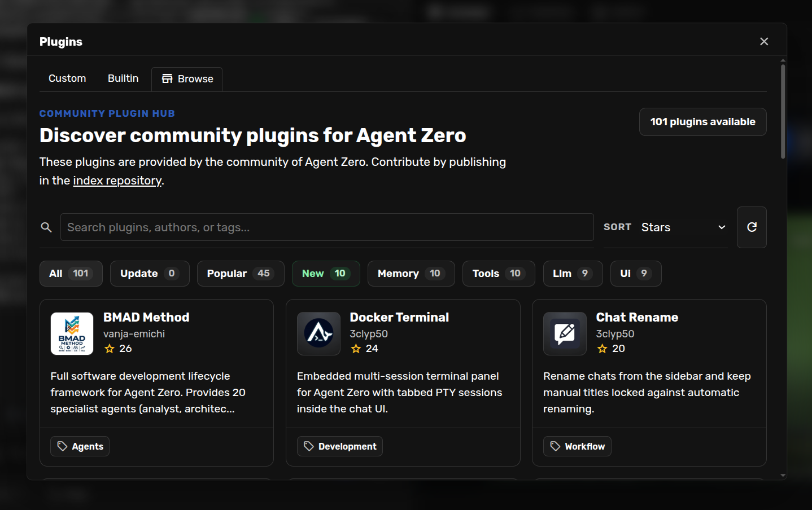Click the refresh plugins icon button
The image size is (812, 510).
(752, 227)
